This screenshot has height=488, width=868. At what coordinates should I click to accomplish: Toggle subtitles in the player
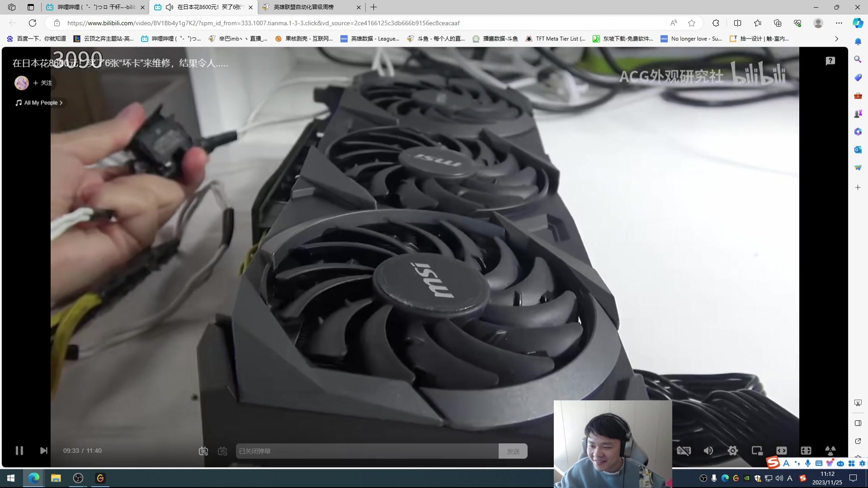684,450
